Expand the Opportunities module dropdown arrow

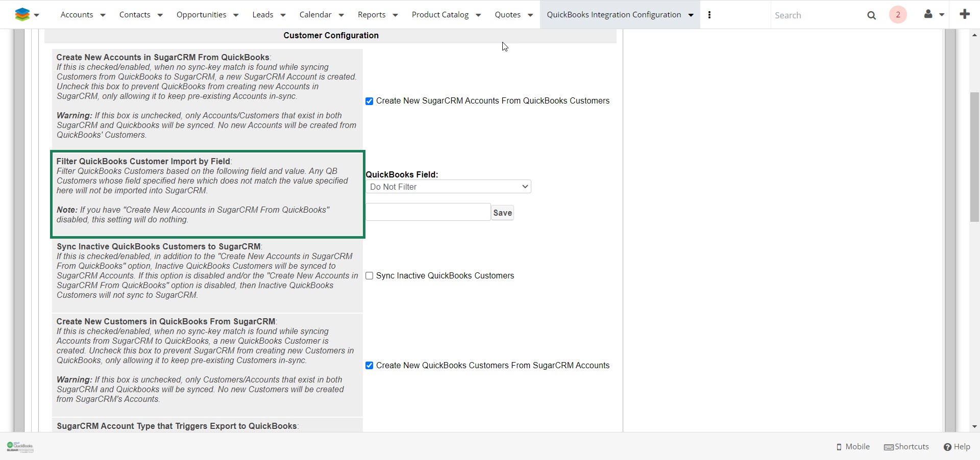pos(236,15)
